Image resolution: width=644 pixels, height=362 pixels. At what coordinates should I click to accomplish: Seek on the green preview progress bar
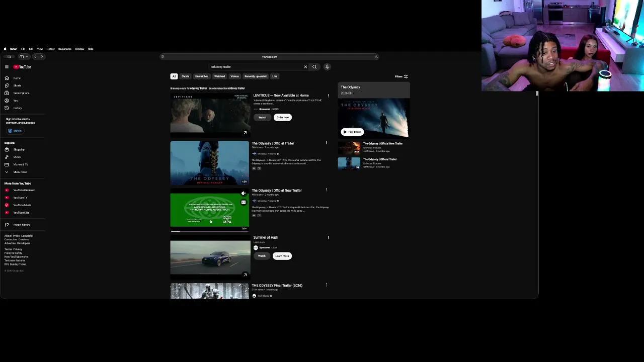click(209, 231)
